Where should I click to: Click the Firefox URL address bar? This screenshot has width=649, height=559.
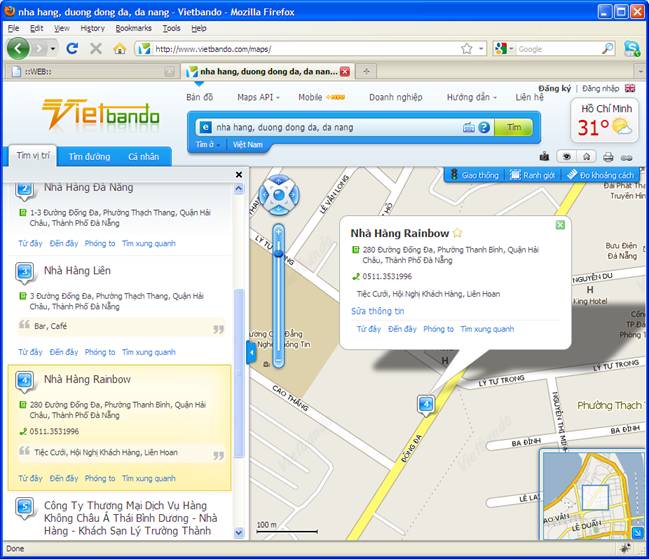305,49
